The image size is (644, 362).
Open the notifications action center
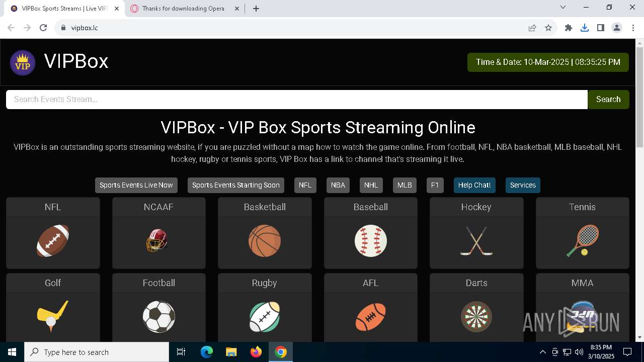coord(628,352)
